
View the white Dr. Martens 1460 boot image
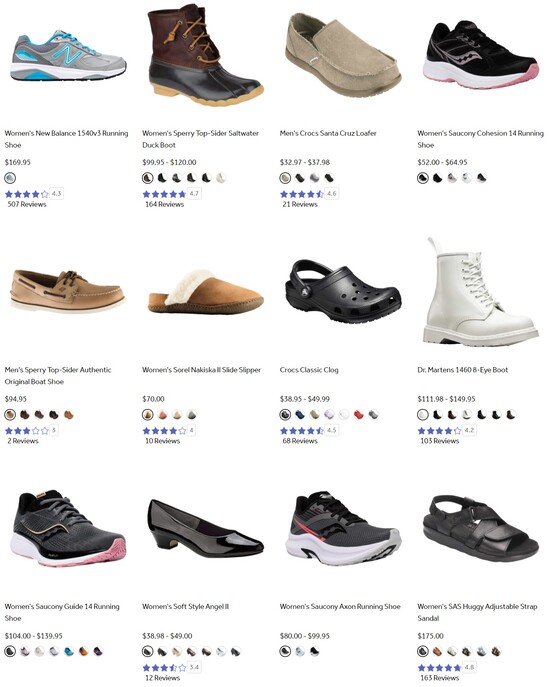(x=480, y=292)
